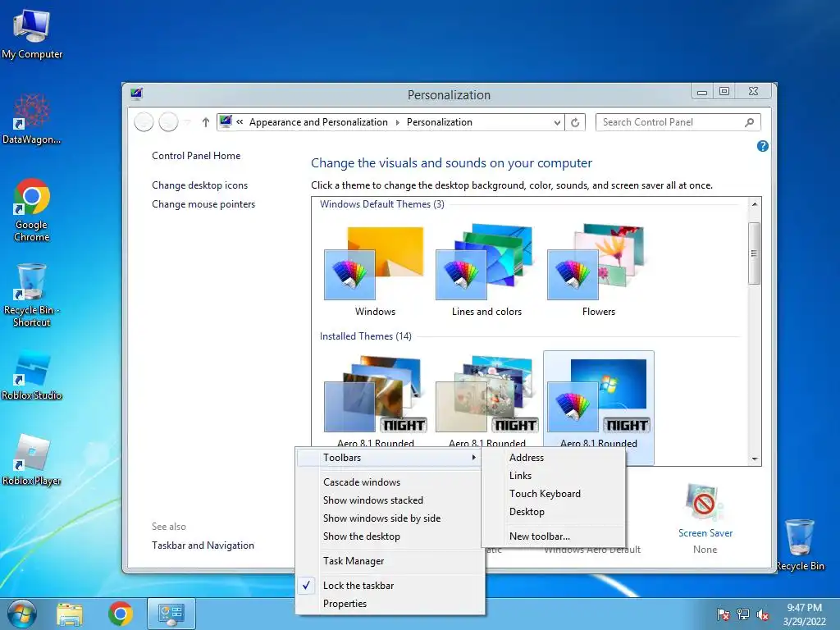The height and width of the screenshot is (630, 840).
Task: Click the Back navigation button
Action: [144, 122]
